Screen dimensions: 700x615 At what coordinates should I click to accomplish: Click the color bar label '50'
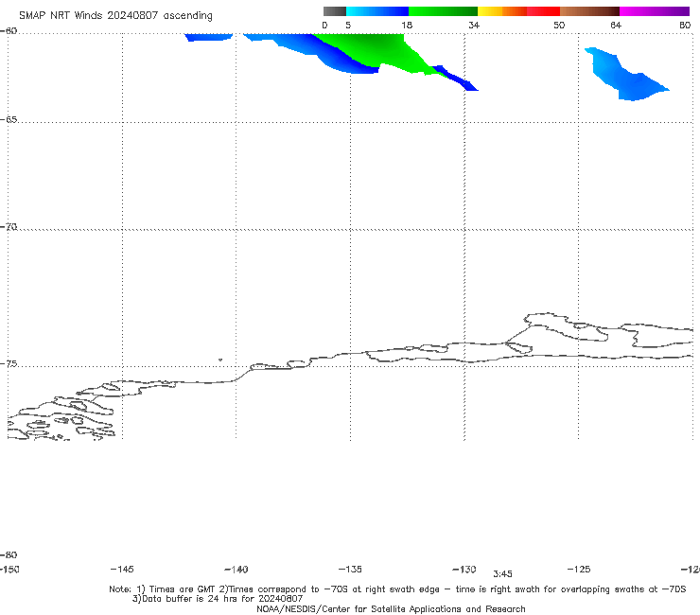(559, 25)
